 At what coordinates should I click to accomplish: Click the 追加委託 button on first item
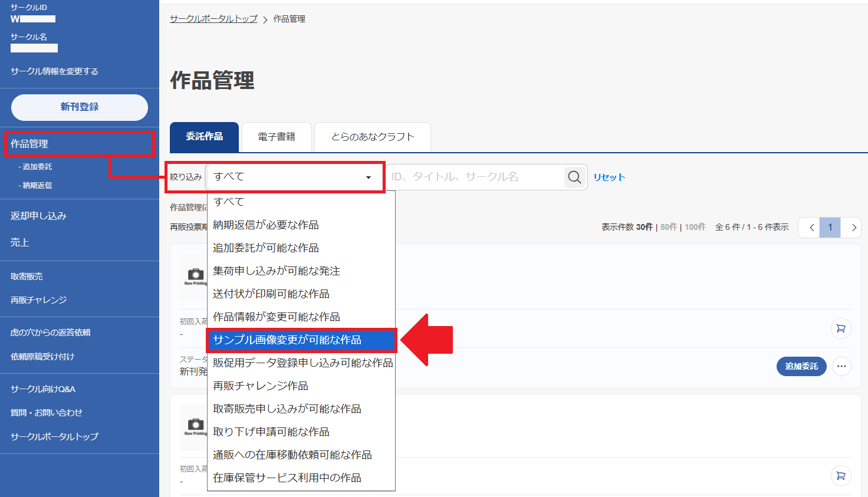pyautogui.click(x=801, y=366)
